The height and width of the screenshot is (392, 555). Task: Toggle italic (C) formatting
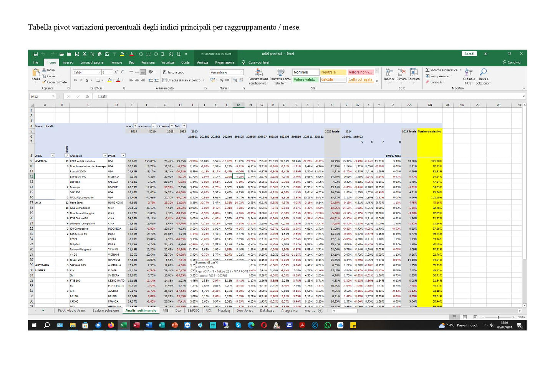pyautogui.click(x=81, y=80)
